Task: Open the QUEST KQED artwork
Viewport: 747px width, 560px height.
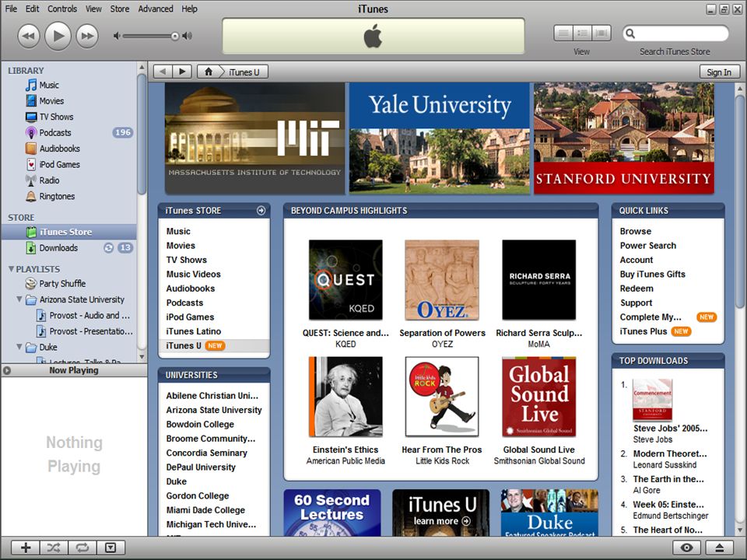Action: [x=345, y=279]
